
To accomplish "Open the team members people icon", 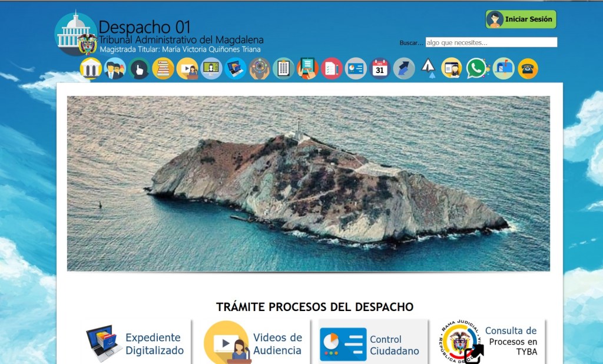I will [115, 69].
